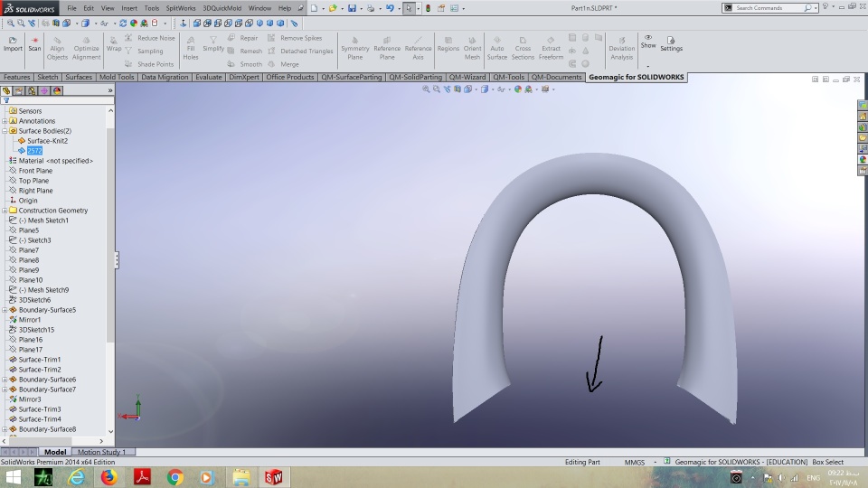Viewport: 868px width, 488px height.
Task: Select Mirror3 in the feature tree
Action: click(x=30, y=399)
